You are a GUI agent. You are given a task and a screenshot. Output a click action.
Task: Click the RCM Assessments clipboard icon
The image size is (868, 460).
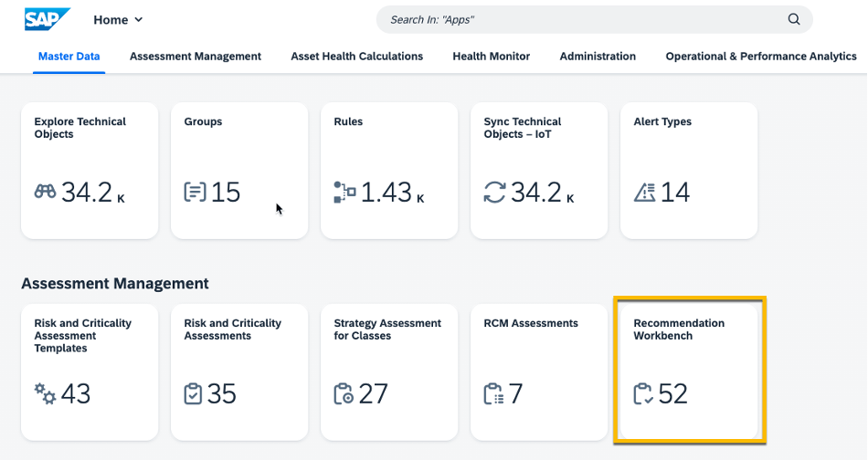493,393
